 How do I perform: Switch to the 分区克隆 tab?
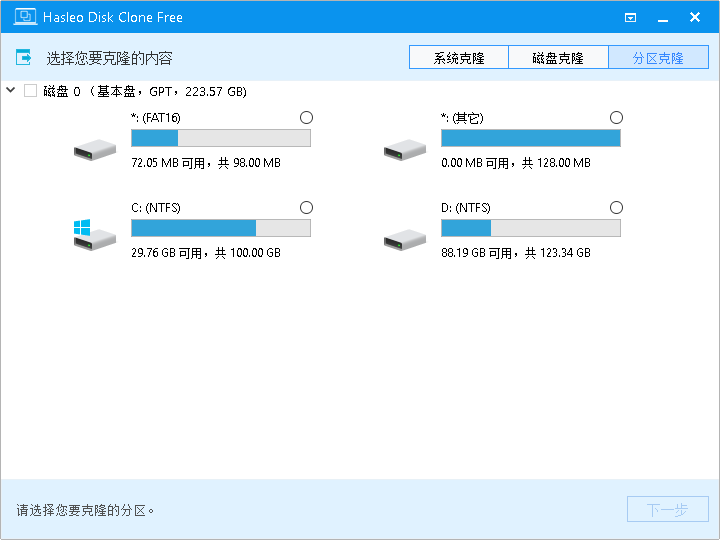tap(658, 57)
